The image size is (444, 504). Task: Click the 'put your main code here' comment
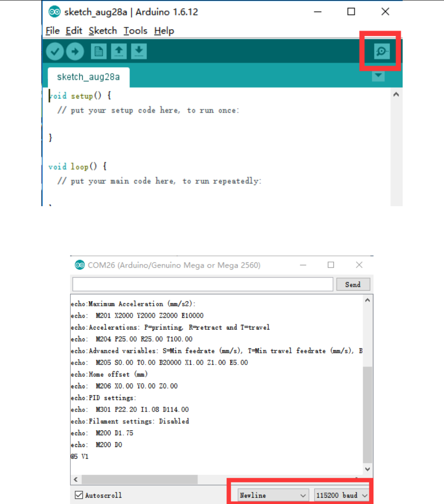[x=159, y=181]
